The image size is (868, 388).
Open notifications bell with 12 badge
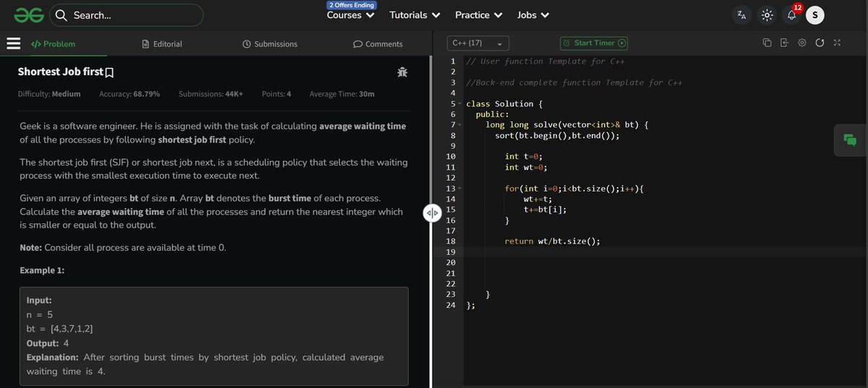coord(792,14)
